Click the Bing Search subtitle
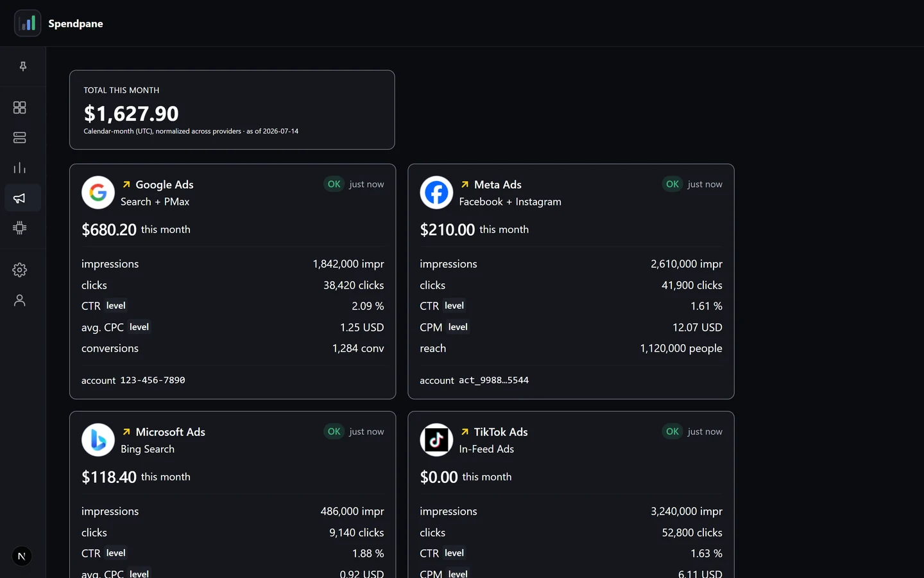This screenshot has width=924, height=578. [x=148, y=449]
